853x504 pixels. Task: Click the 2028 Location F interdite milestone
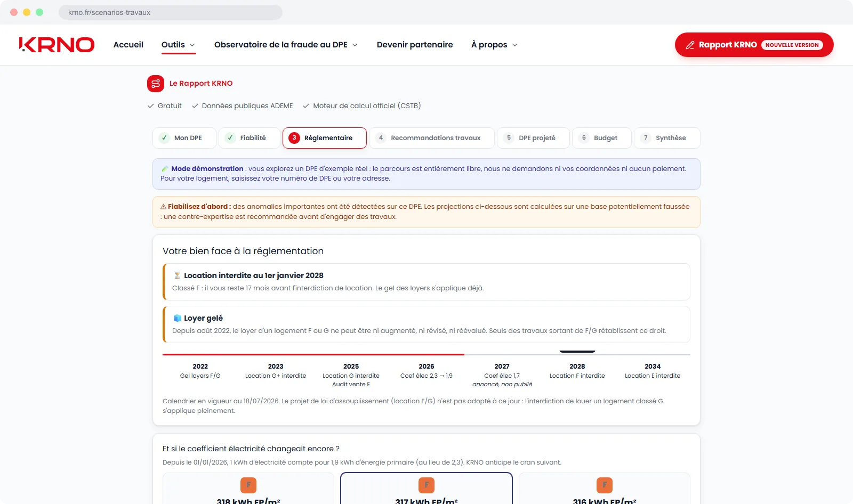tap(577, 371)
